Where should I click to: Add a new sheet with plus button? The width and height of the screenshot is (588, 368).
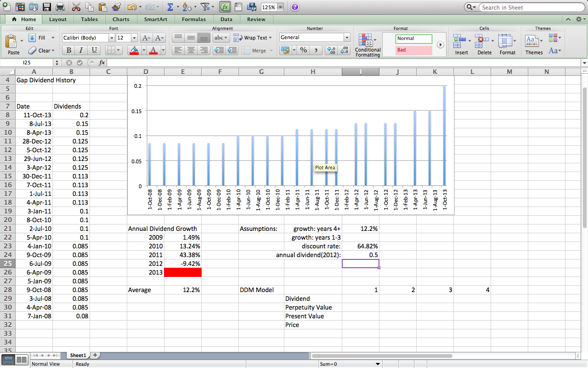click(x=95, y=355)
